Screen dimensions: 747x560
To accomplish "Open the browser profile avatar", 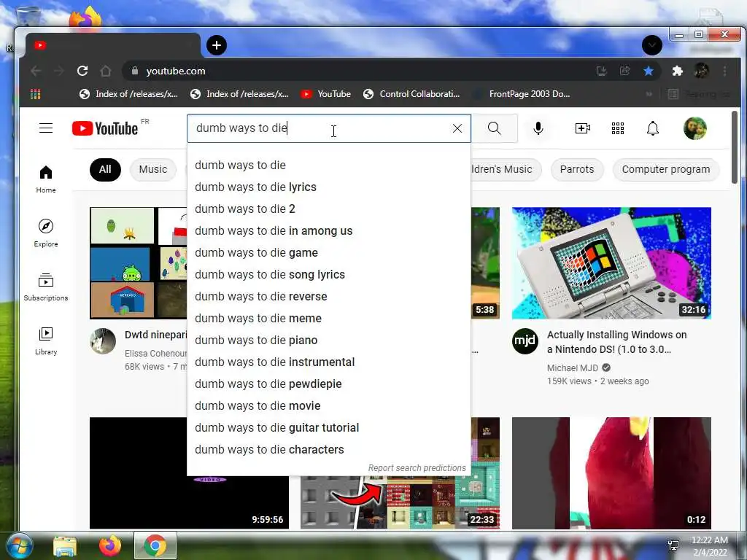I will tap(701, 71).
